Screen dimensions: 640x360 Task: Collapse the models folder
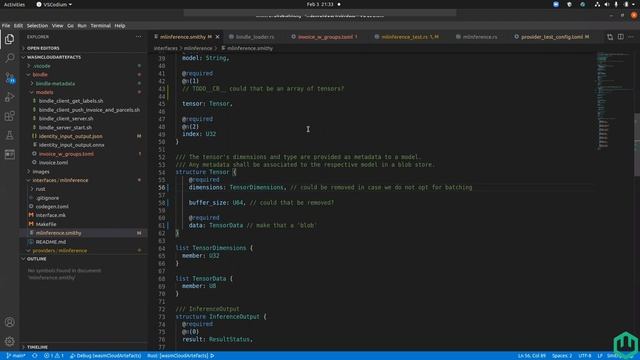point(44,92)
